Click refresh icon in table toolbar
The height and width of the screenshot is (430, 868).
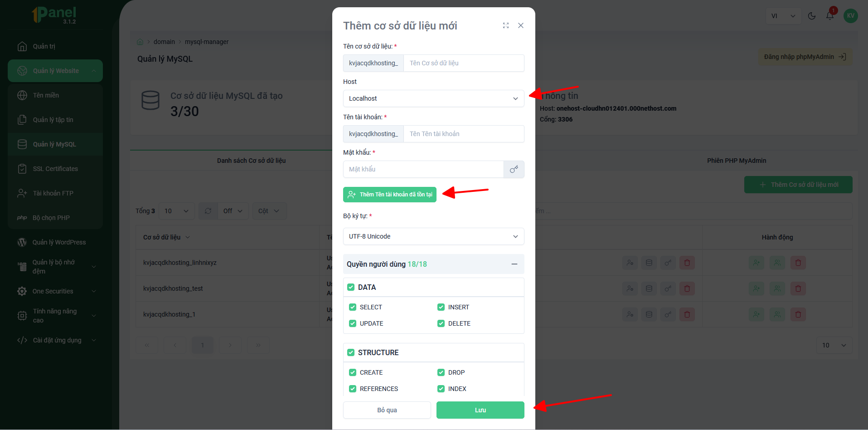208,211
